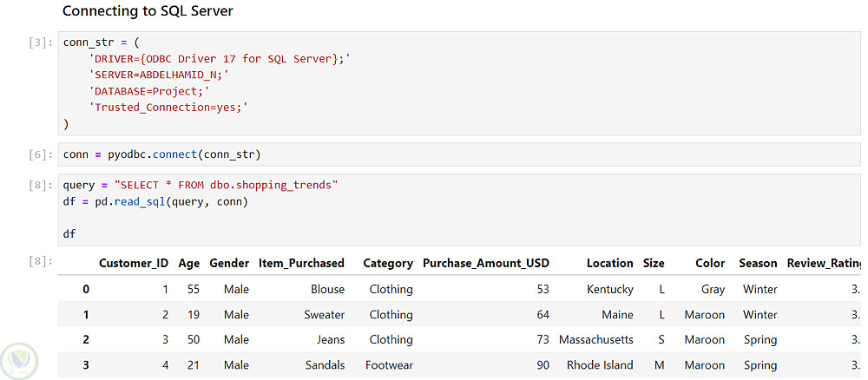This screenshot has height=380, width=868.
Task: Click the Purchase_Amount_USD column header
Action: pyautogui.click(x=485, y=263)
